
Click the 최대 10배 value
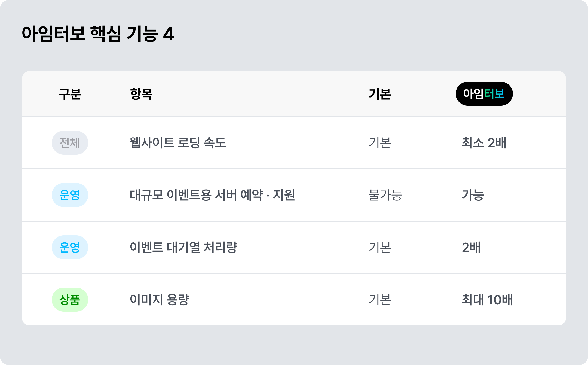pos(487,300)
